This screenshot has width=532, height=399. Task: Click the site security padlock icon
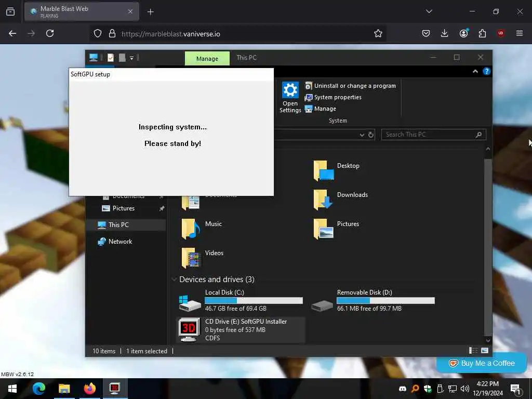pyautogui.click(x=112, y=34)
